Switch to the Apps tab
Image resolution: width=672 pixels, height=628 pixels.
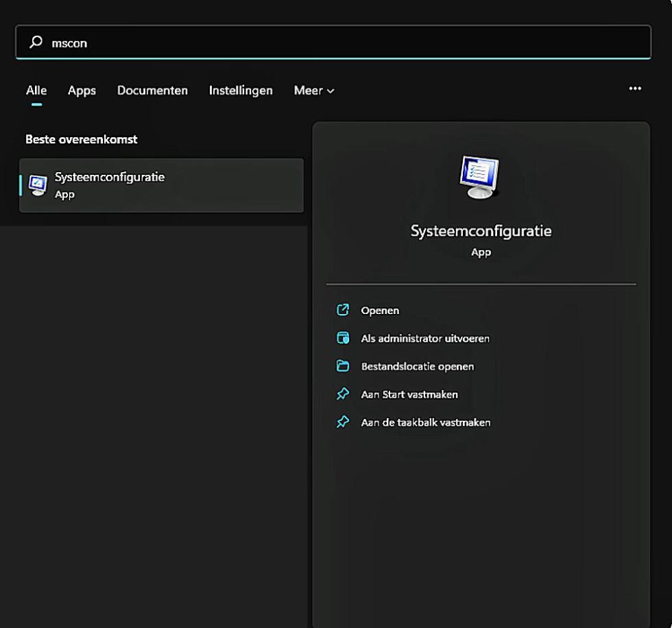[x=82, y=90]
